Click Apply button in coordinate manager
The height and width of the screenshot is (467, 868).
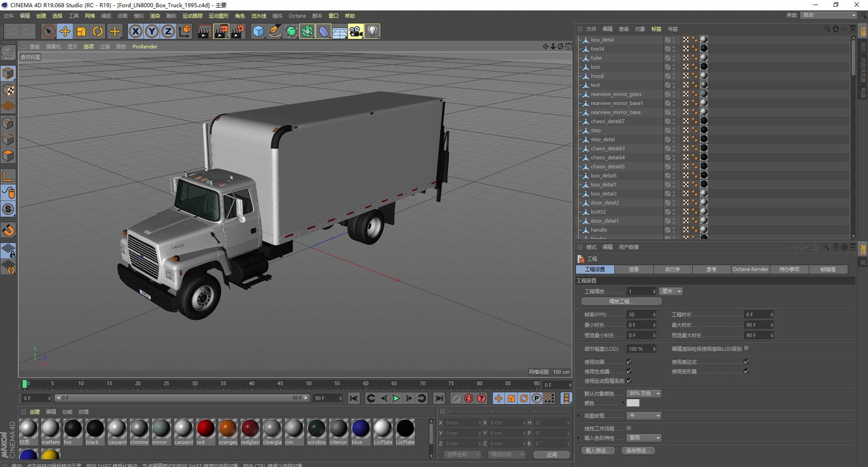coord(552,455)
